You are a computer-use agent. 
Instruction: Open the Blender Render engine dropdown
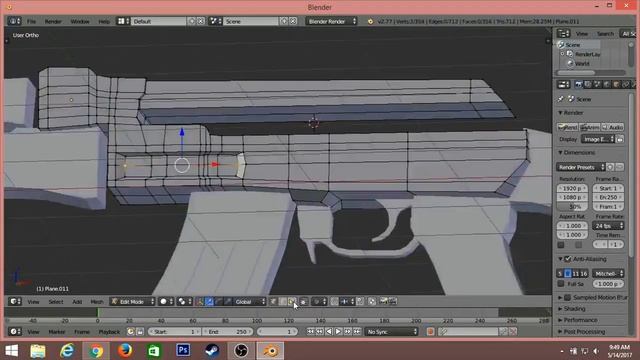pos(331,21)
